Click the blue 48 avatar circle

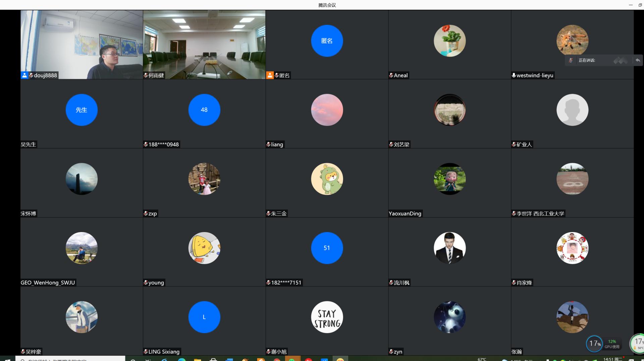click(204, 110)
